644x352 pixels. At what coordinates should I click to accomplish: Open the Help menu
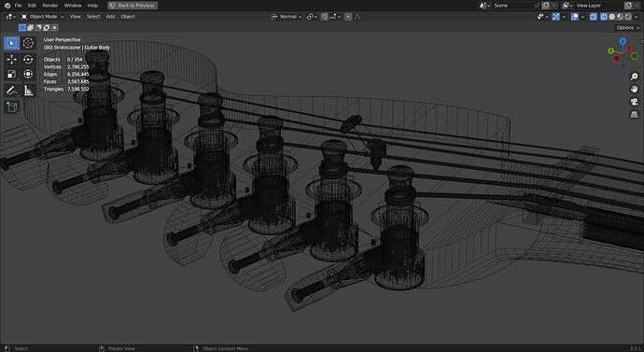click(92, 6)
